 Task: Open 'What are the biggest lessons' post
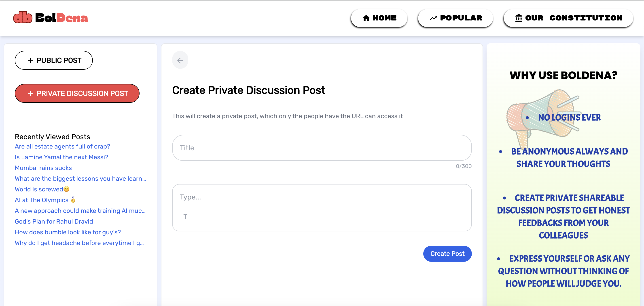click(x=80, y=179)
